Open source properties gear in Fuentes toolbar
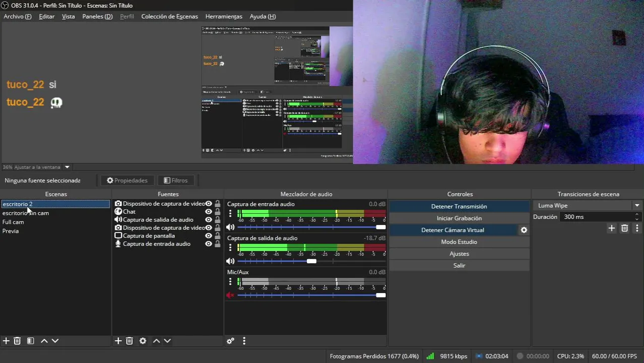644x363 pixels. pos(143,341)
